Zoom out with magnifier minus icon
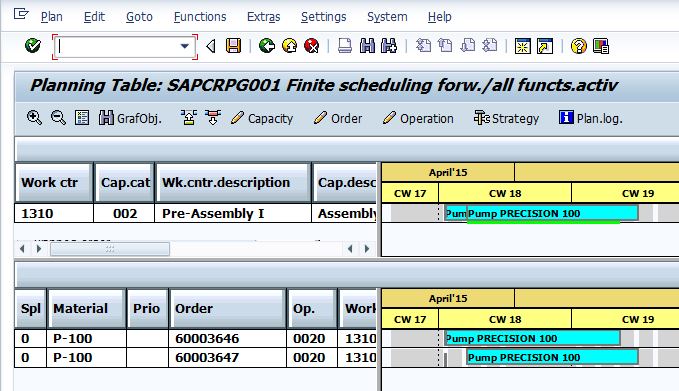The height and width of the screenshot is (391, 679). (58, 118)
